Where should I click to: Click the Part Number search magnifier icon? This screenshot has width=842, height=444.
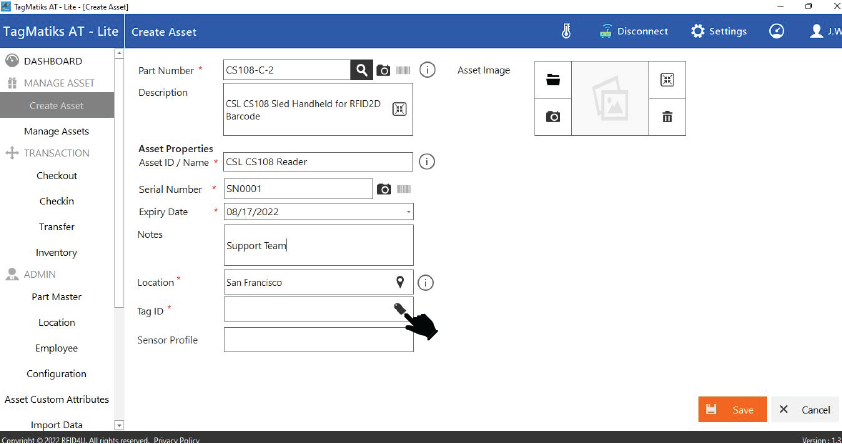pyautogui.click(x=361, y=70)
